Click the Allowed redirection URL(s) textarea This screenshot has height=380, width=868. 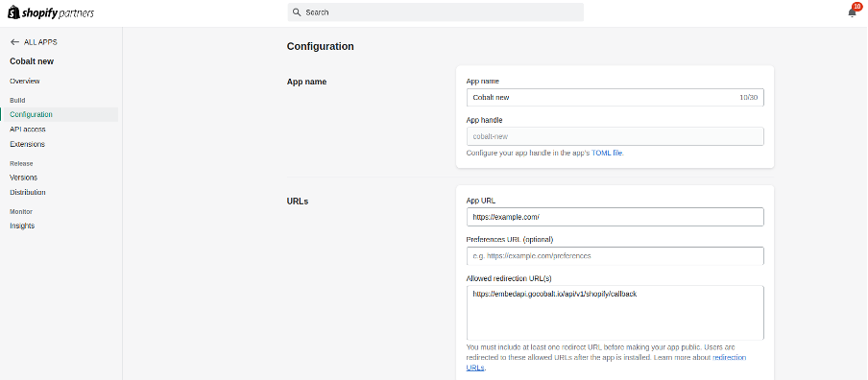tap(615, 313)
